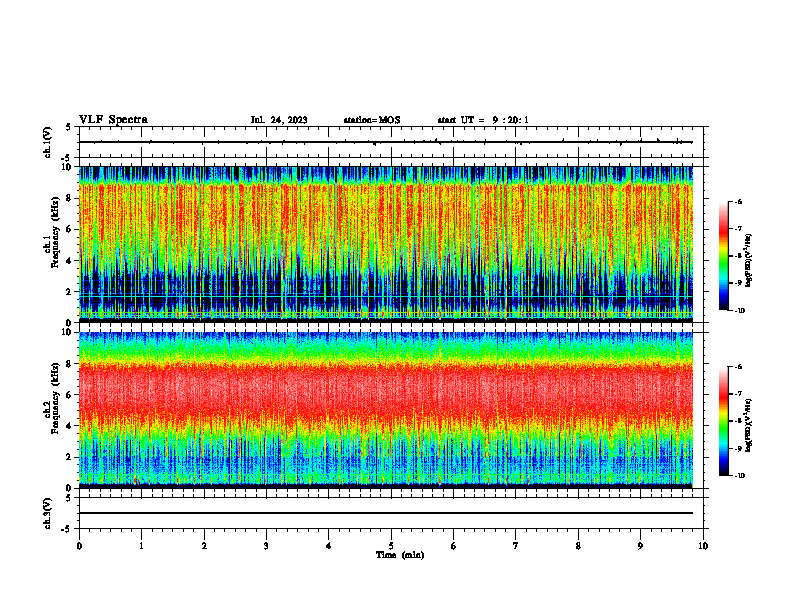Click the "-6" tick on ch.1 colorbar
792x612 pixels.
pyautogui.click(x=738, y=201)
